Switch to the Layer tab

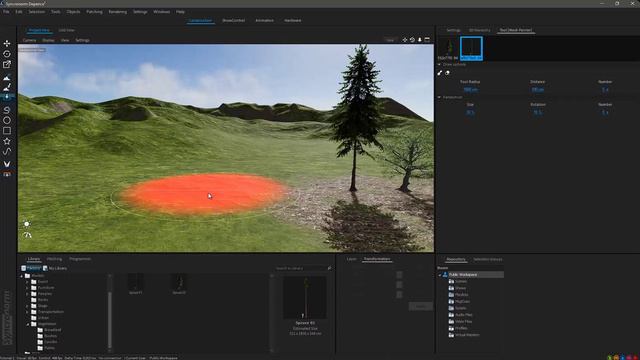pos(351,259)
